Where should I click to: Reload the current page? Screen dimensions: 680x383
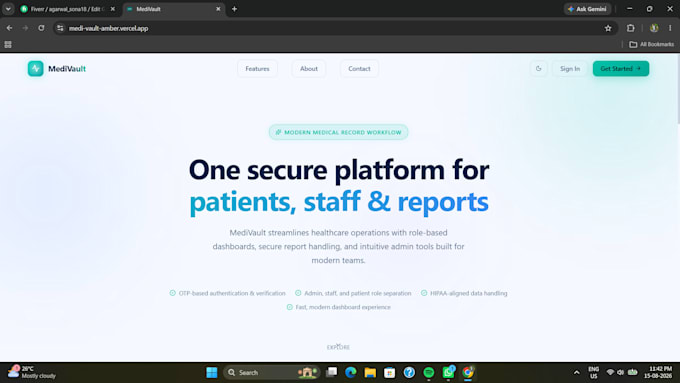click(41, 28)
